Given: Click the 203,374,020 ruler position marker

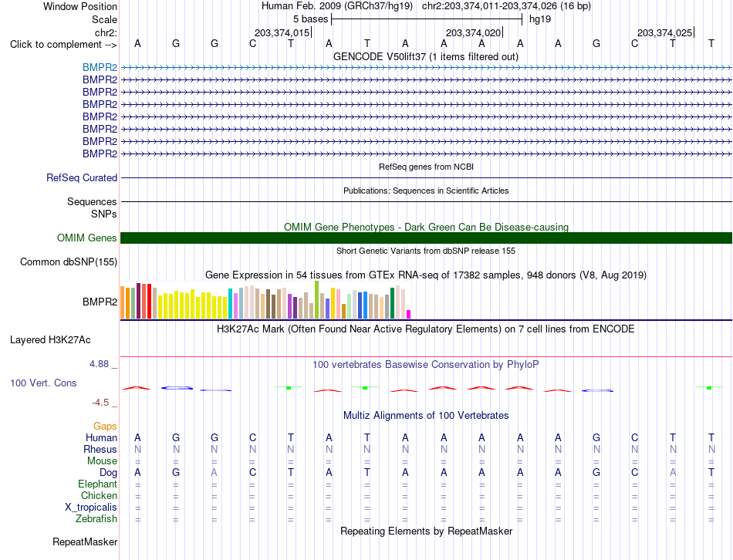Looking at the screenshot, I should [473, 32].
